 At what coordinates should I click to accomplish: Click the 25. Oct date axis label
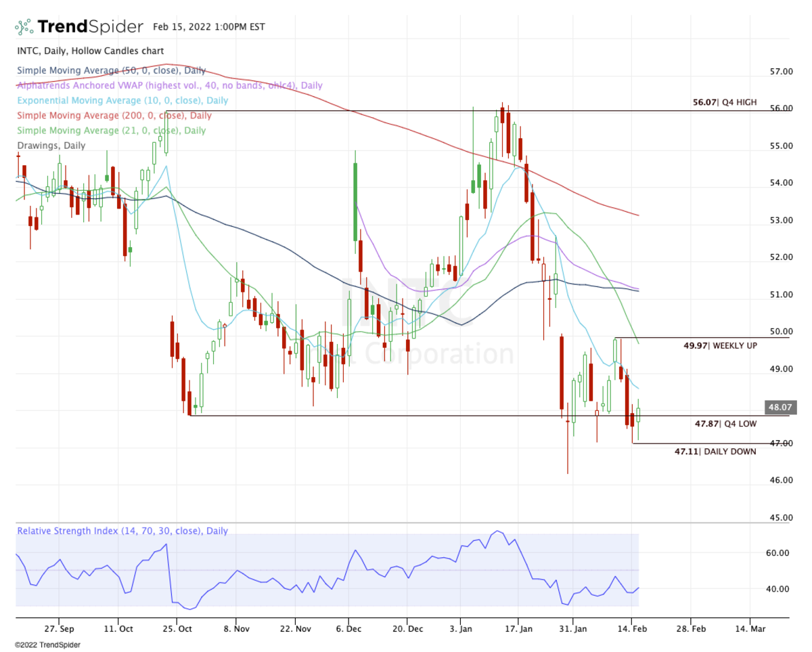177,629
